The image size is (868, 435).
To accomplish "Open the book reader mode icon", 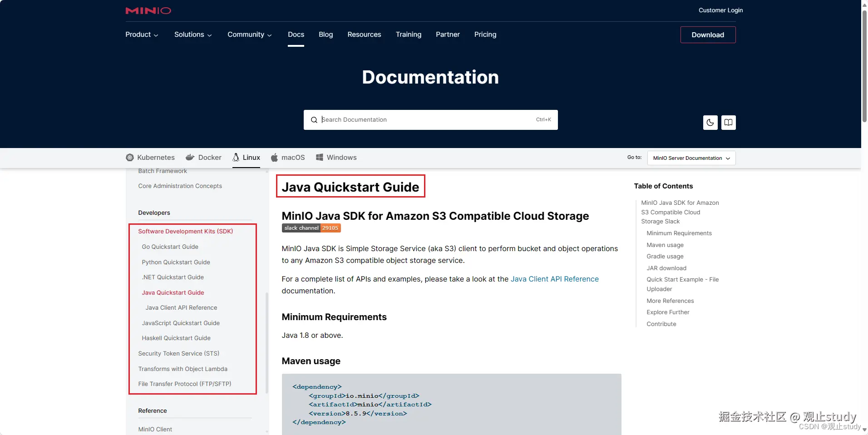I will [728, 123].
